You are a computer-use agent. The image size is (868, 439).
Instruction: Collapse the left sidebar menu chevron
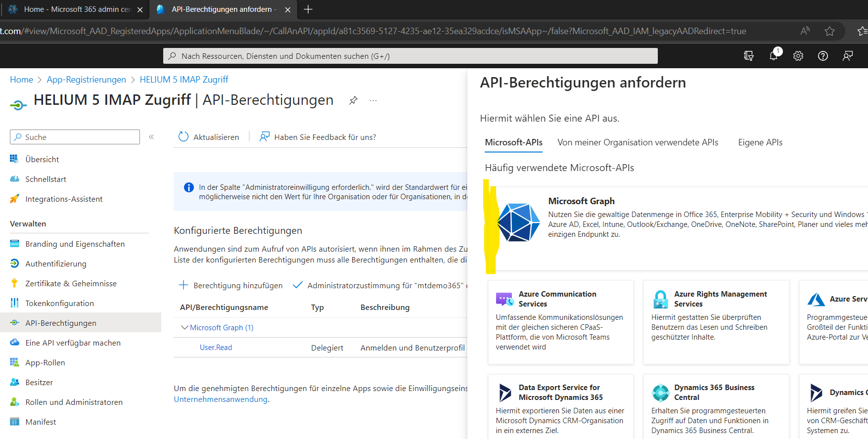click(151, 137)
